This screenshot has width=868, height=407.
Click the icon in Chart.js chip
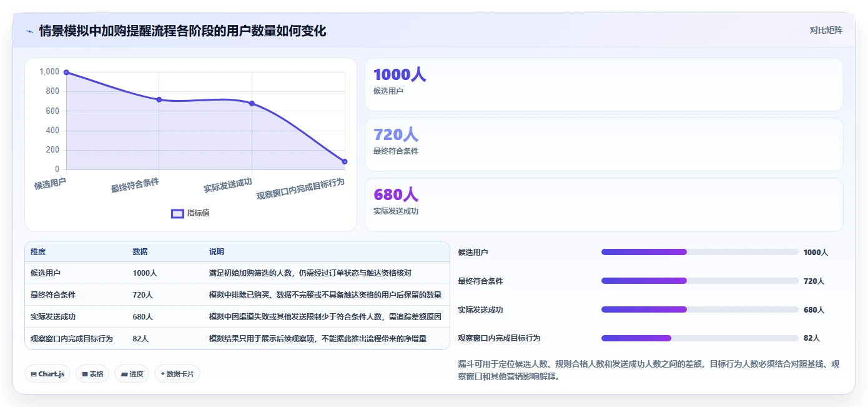click(34, 374)
